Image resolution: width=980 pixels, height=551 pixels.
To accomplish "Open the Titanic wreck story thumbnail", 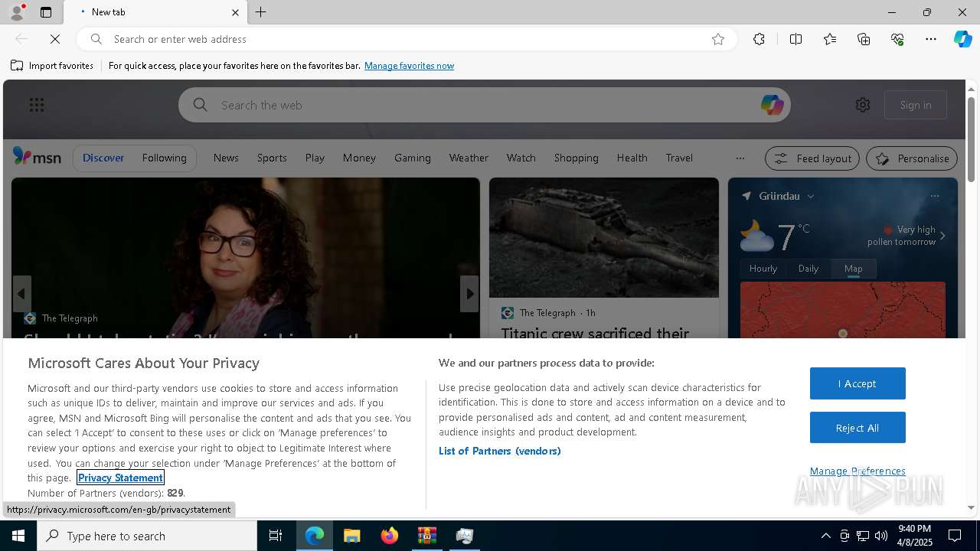I will 604,238.
